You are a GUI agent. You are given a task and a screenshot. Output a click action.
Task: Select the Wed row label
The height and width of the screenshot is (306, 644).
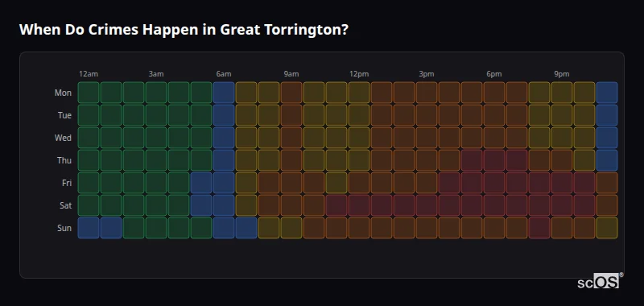[x=63, y=138]
